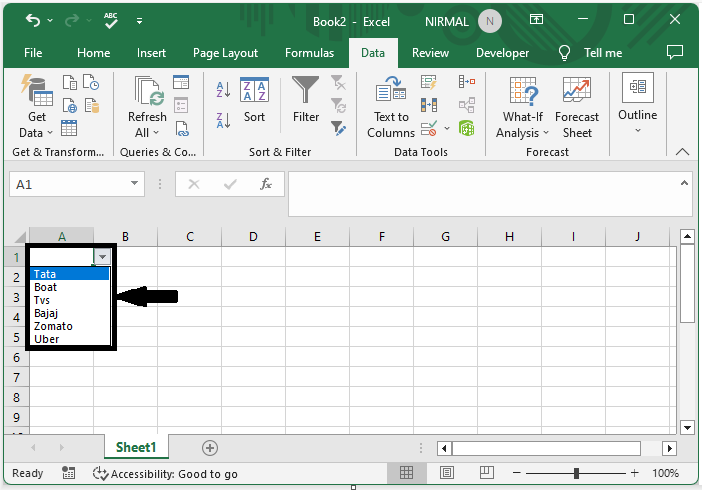This screenshot has width=702, height=490.
Task: Click cell A1 validation dropdown arrow
Action: click(102, 257)
